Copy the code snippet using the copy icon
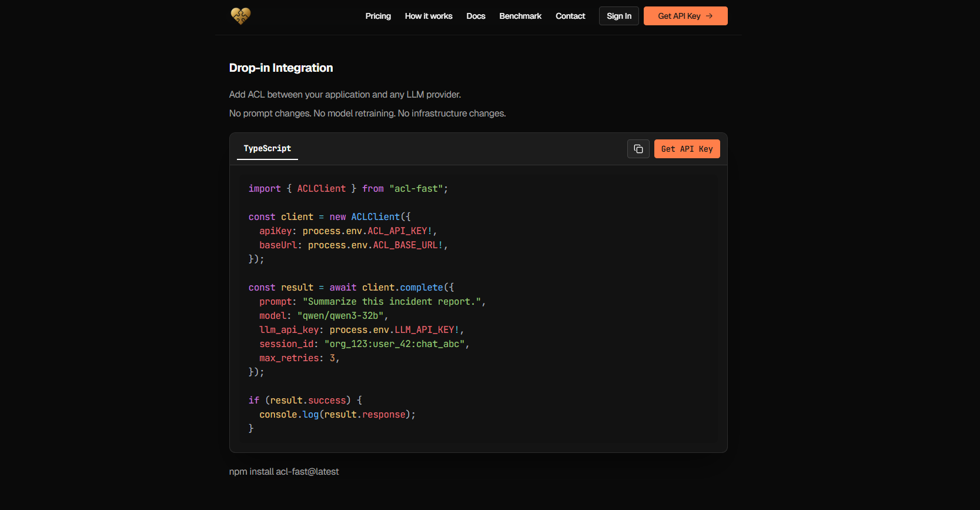This screenshot has width=980, height=510. pyautogui.click(x=638, y=149)
